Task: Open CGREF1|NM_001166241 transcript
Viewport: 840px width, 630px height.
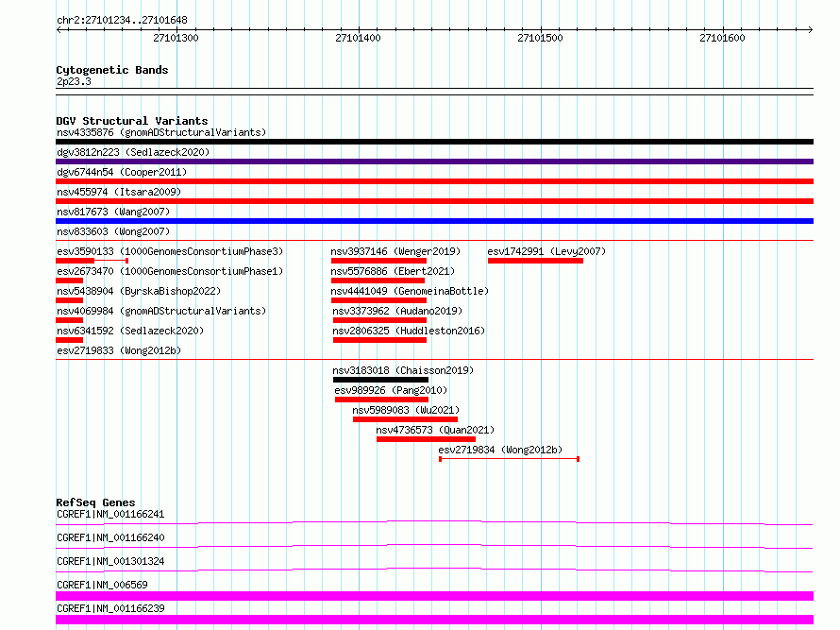Action: tap(110, 514)
